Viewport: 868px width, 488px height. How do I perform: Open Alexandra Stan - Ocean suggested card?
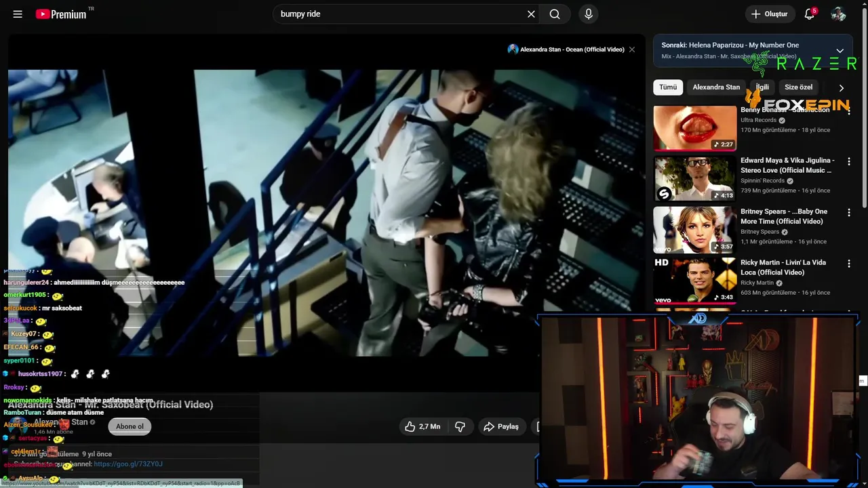click(x=566, y=49)
